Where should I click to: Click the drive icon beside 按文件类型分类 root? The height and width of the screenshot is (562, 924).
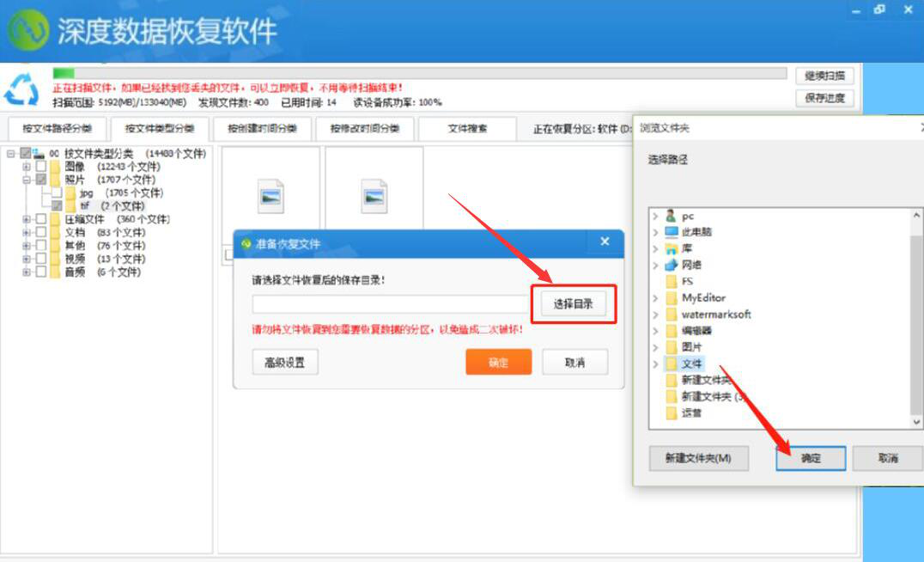[x=39, y=153]
